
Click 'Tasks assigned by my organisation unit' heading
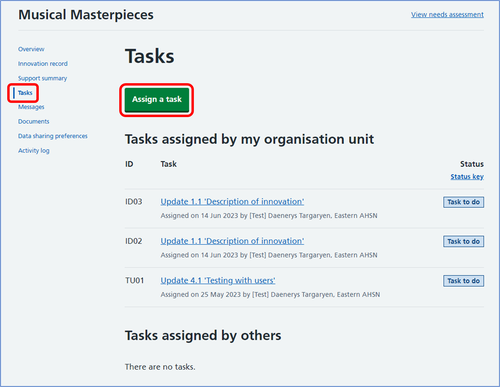coord(249,139)
